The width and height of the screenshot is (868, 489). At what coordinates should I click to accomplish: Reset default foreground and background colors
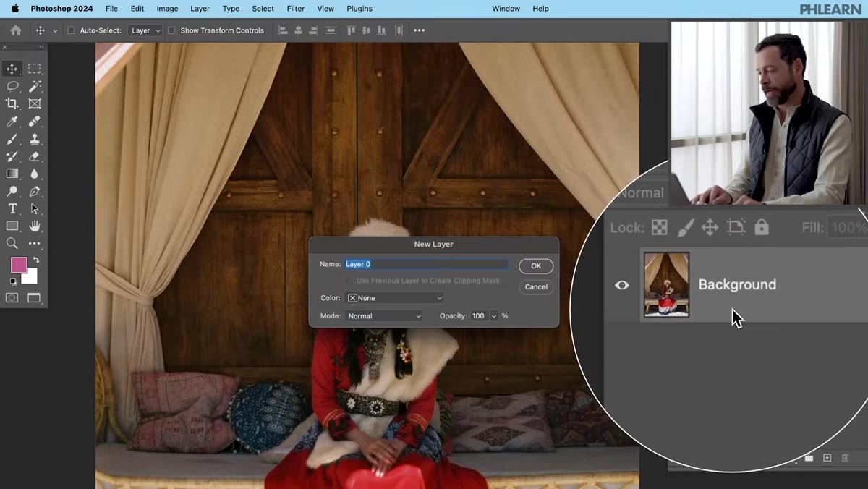[12, 282]
